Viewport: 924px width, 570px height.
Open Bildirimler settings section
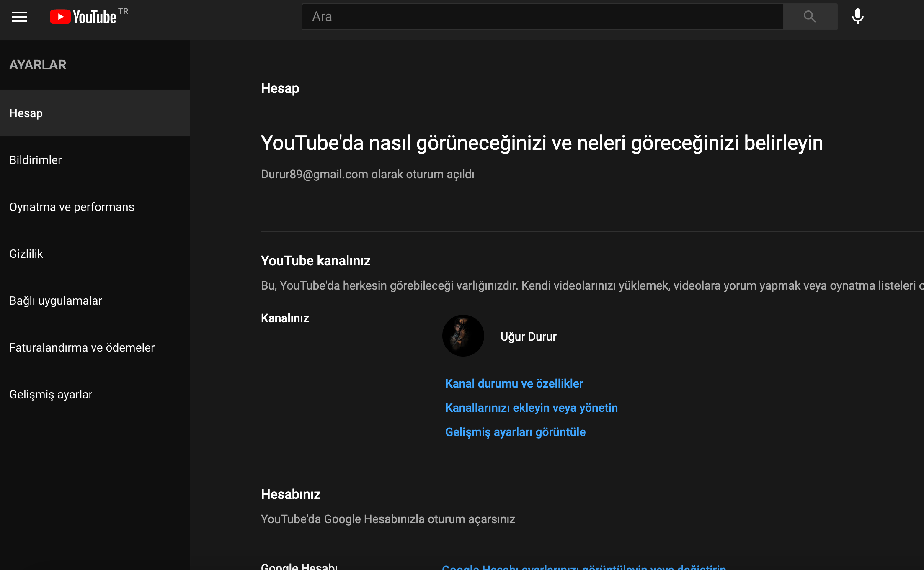[36, 160]
